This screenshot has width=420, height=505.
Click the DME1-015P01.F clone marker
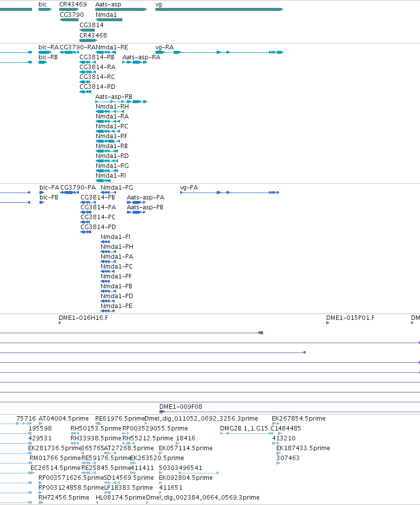coord(328,323)
